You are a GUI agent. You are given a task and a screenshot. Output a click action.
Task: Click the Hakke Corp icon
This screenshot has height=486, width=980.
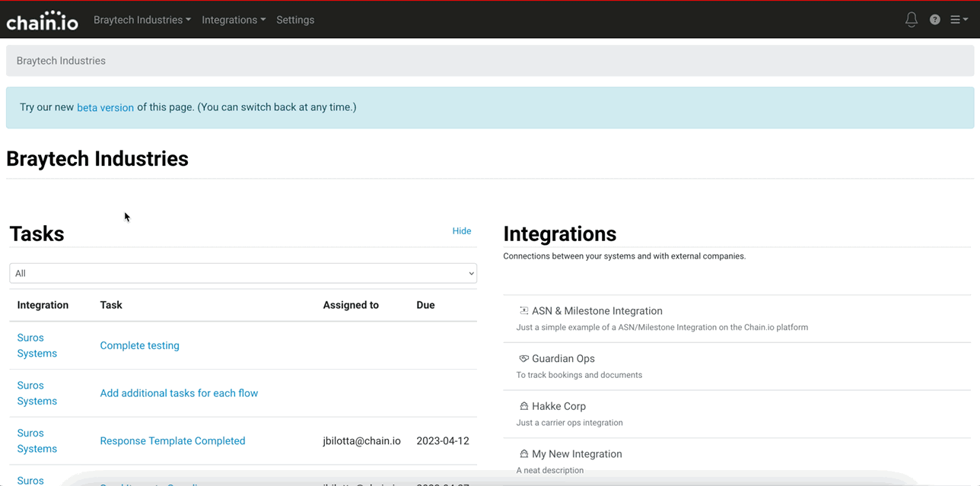[523, 406]
